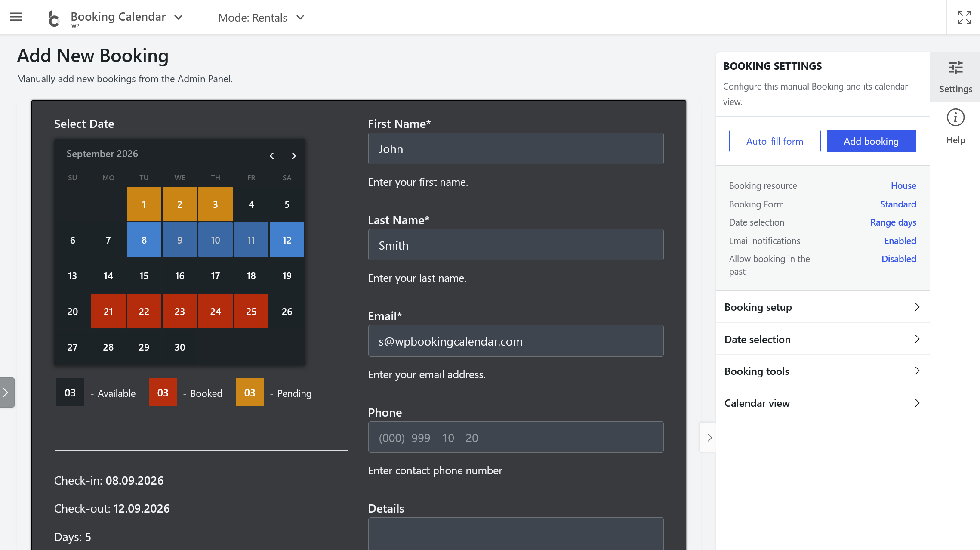Open the Disabled past booking link
980x550 pixels.
pyautogui.click(x=899, y=259)
